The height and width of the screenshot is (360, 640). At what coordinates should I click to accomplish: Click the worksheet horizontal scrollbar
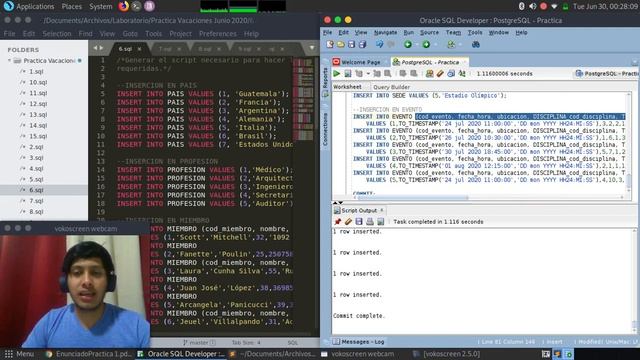pyautogui.click(x=412, y=198)
